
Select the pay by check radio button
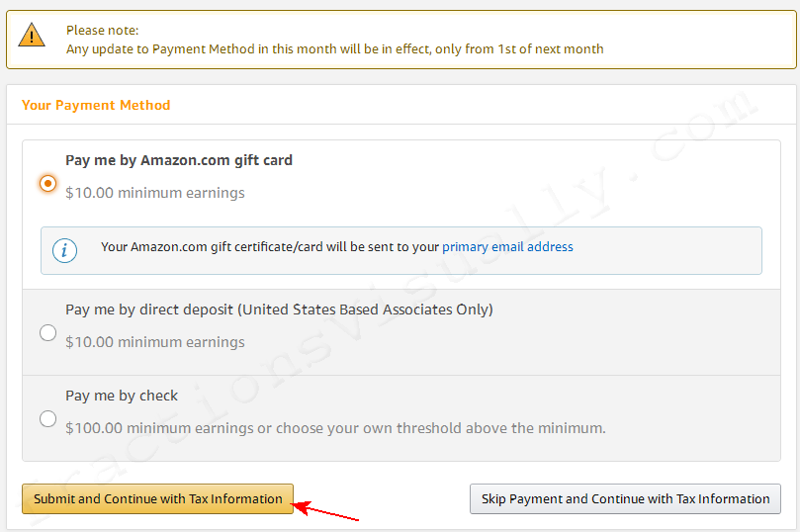click(47, 418)
